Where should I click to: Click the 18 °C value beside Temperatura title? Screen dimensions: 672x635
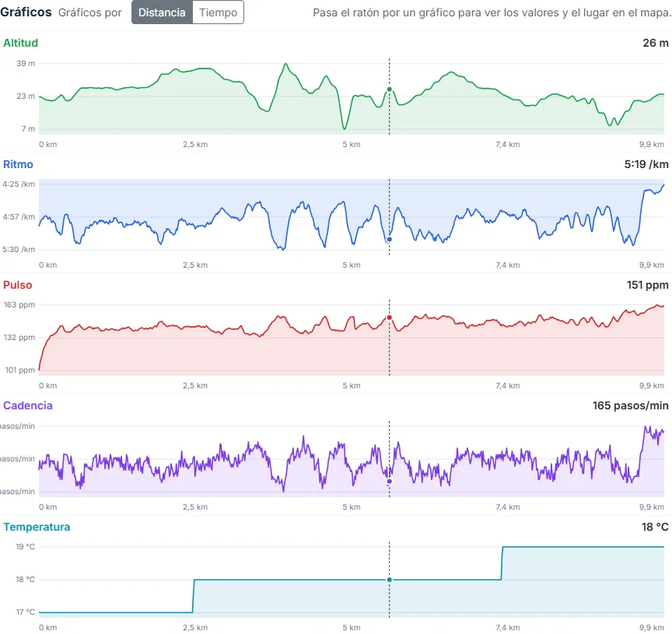pos(655,527)
